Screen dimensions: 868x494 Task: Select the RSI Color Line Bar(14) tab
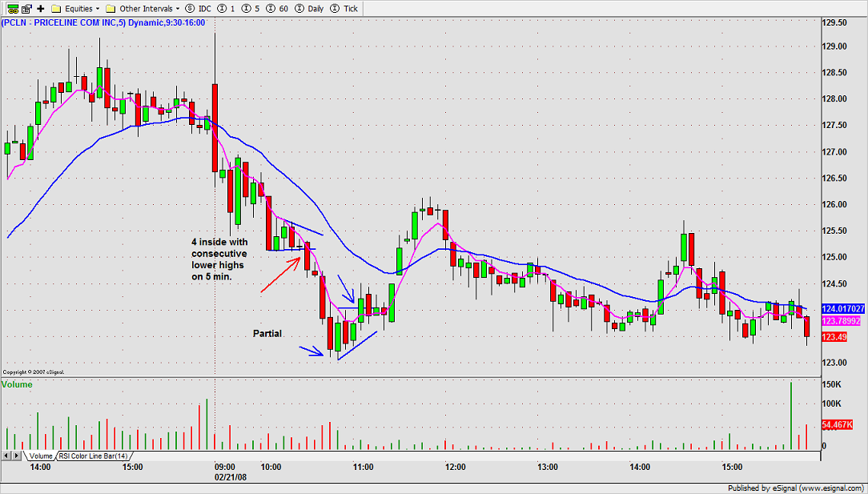pyautogui.click(x=94, y=456)
